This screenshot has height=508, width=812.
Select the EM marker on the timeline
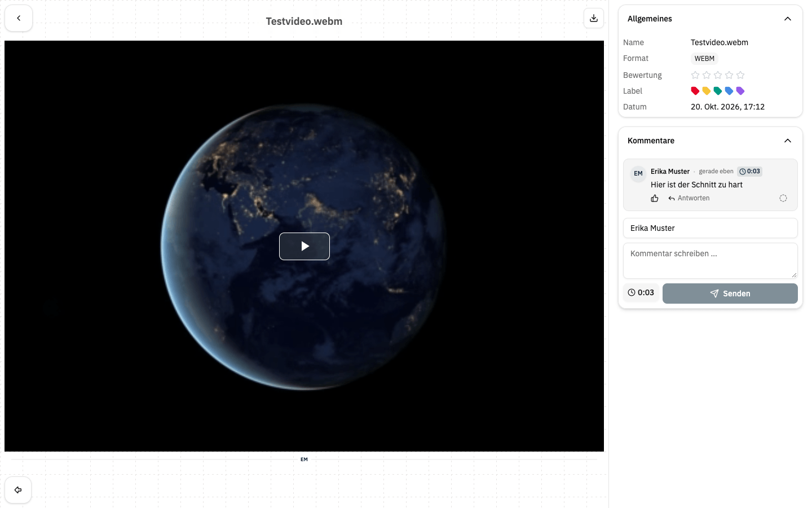pyautogui.click(x=304, y=459)
